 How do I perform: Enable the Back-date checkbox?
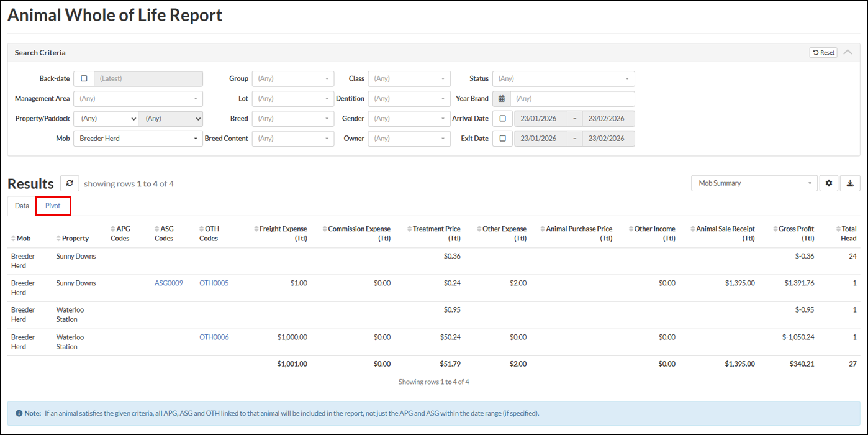84,79
